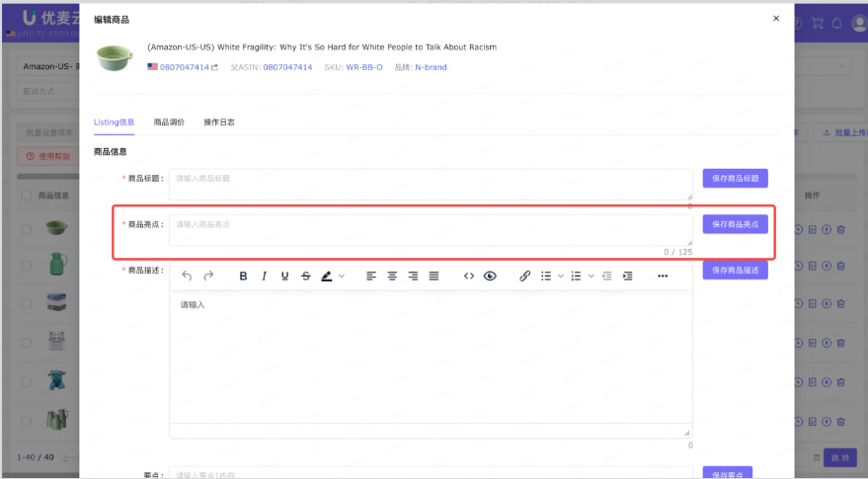Insert a numbered list

point(576,276)
